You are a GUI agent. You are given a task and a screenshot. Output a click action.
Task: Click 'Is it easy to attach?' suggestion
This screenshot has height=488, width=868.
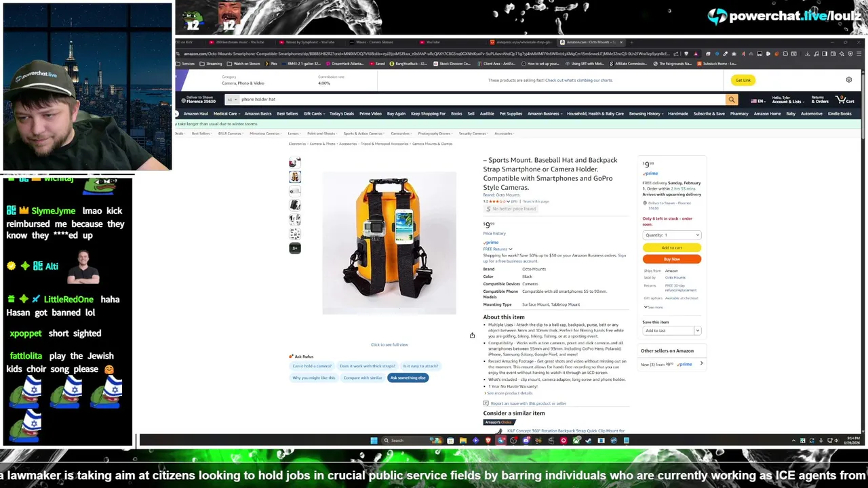tap(420, 366)
